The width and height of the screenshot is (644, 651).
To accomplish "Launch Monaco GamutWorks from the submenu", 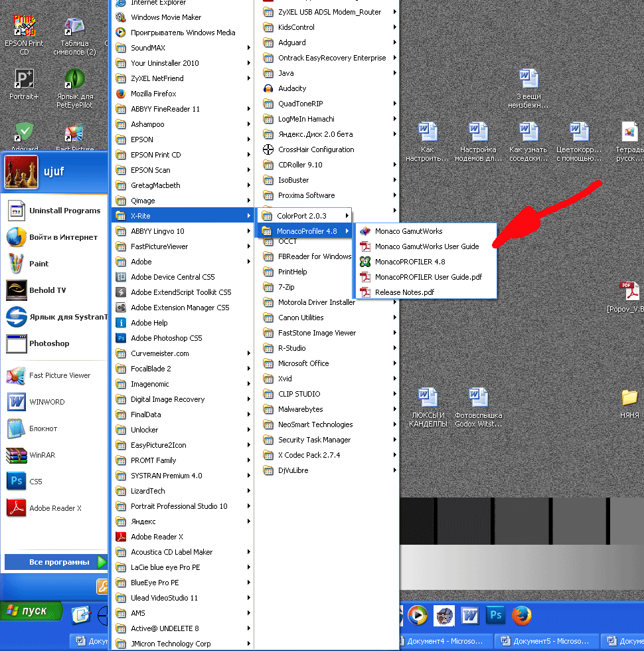I will [x=426, y=231].
